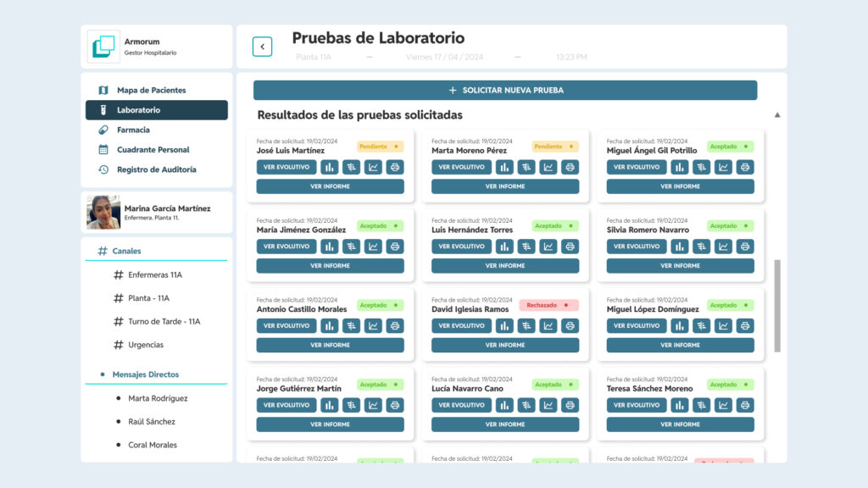Open line graph for Miguel López Domínguez

click(x=724, y=326)
